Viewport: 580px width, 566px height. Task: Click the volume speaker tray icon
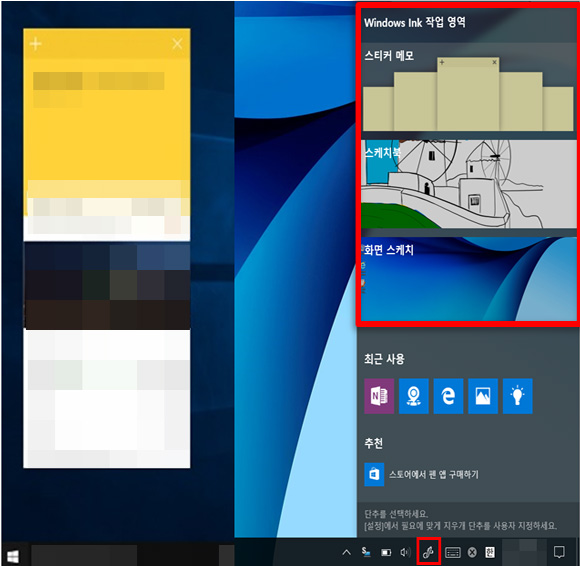405,552
